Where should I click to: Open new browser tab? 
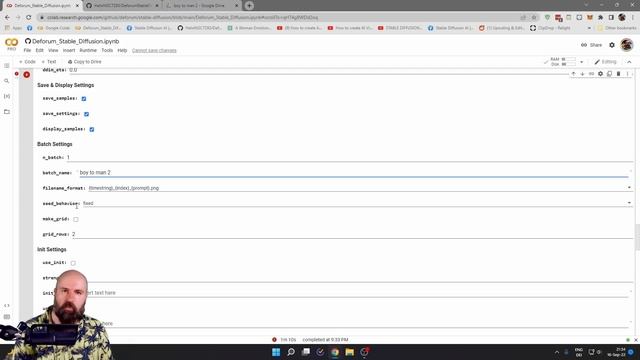[x=249, y=6]
